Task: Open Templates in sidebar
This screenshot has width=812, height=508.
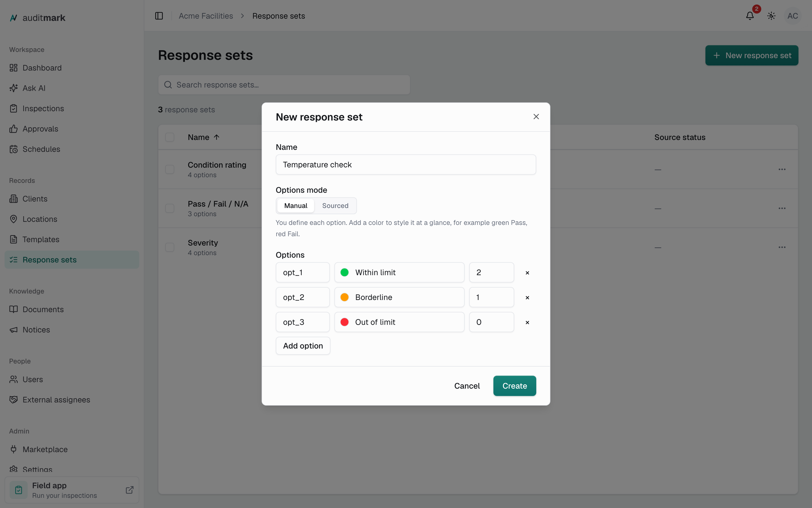Action: coord(72,240)
